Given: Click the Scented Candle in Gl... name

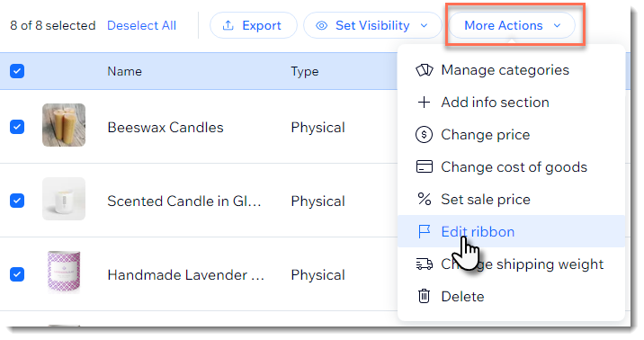Looking at the screenshot, I should (x=184, y=201).
